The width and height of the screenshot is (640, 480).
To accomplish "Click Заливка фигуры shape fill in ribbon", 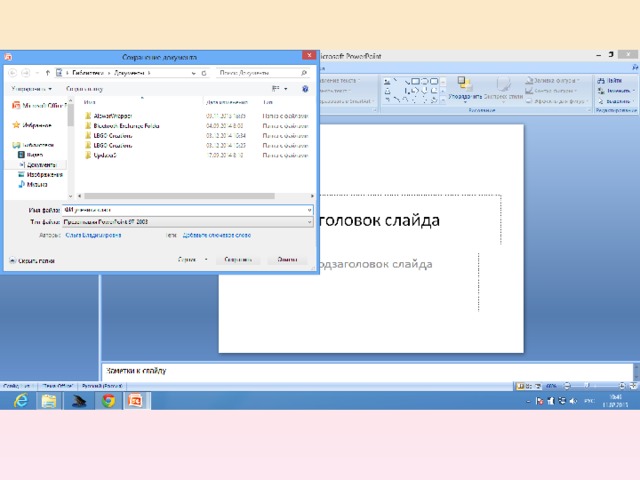I will [x=552, y=80].
